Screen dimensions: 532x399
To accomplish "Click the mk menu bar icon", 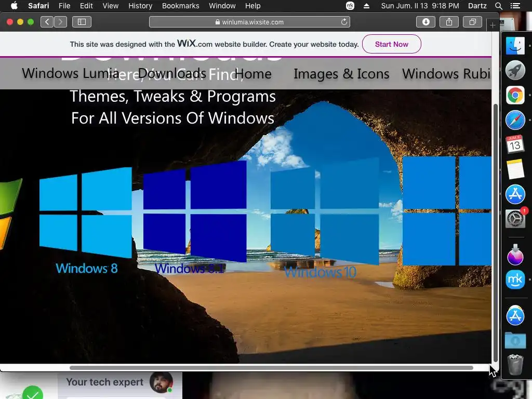I will click(x=350, y=6).
